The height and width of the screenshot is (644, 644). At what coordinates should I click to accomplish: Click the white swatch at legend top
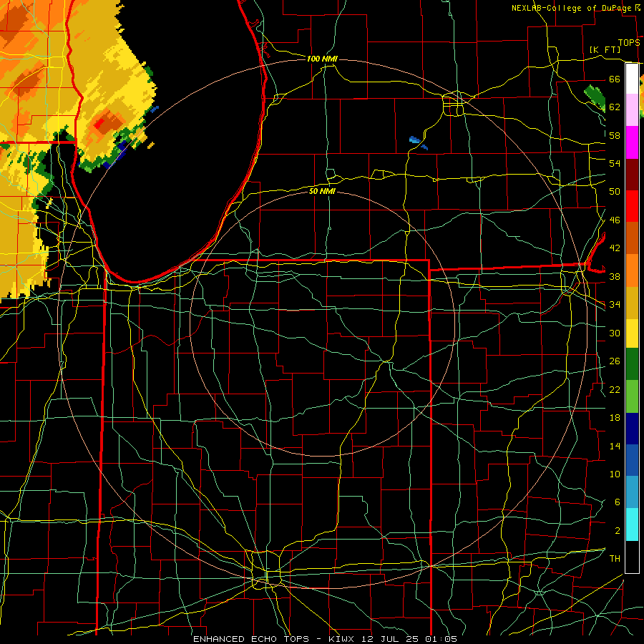point(632,79)
